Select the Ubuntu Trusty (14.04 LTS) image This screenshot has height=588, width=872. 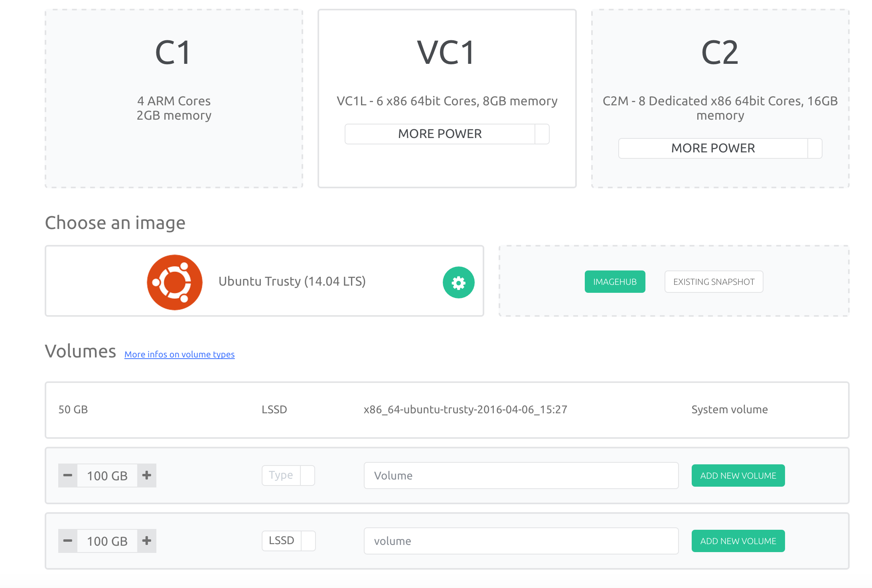pyautogui.click(x=264, y=281)
